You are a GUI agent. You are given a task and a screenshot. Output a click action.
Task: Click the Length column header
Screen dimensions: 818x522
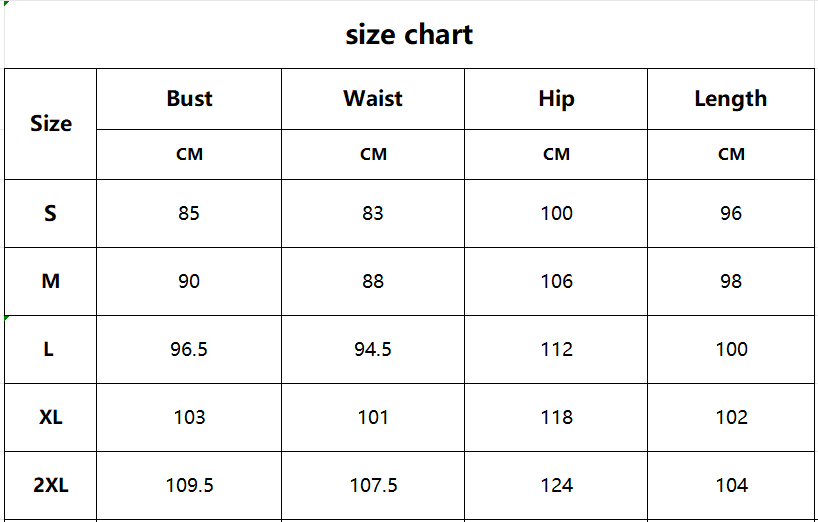coord(731,98)
